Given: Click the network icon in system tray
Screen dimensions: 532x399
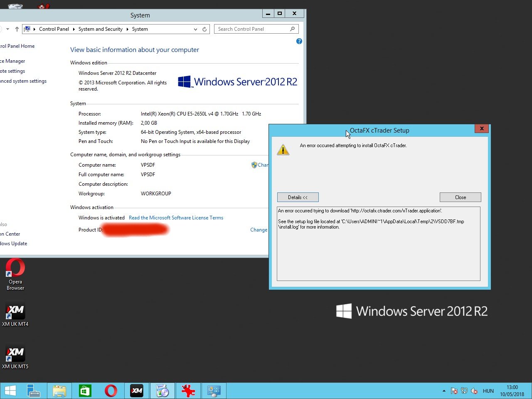Looking at the screenshot, I should point(464,391).
